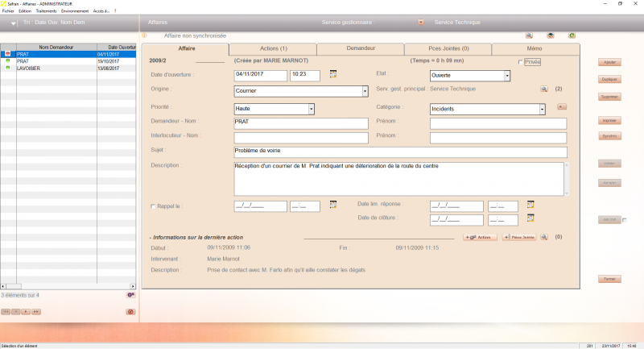
Task: Click the Description text area
Action: pyautogui.click(x=398, y=179)
